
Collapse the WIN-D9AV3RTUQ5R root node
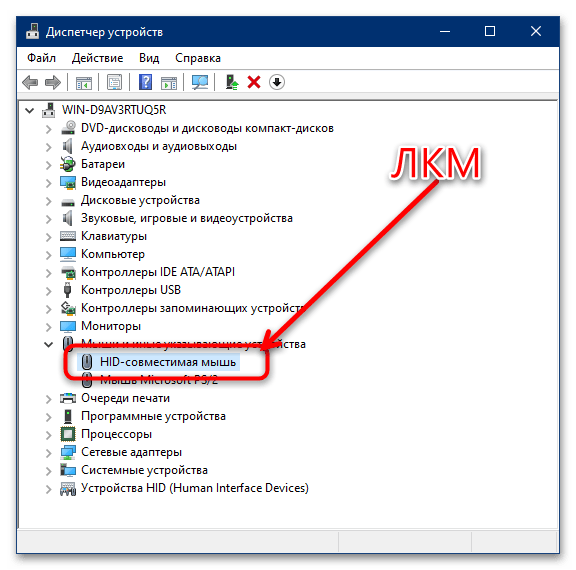click(x=30, y=110)
